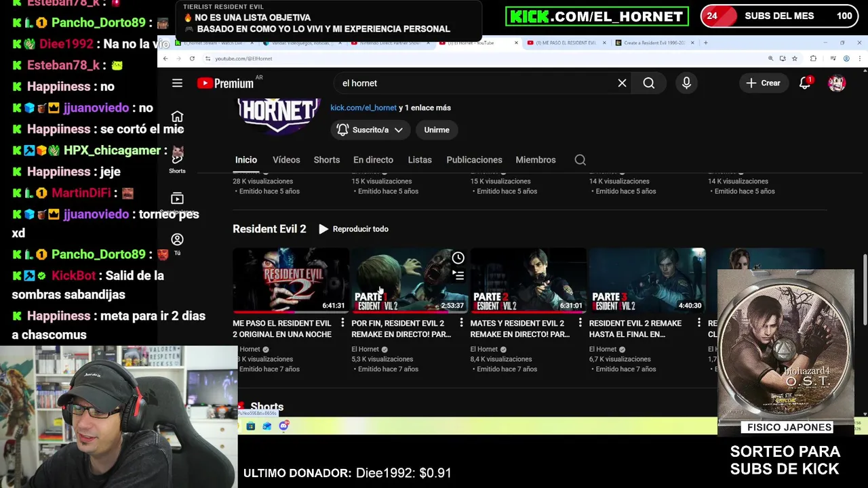Clear the search box with the X
The height and width of the screenshot is (488, 868).
(622, 83)
